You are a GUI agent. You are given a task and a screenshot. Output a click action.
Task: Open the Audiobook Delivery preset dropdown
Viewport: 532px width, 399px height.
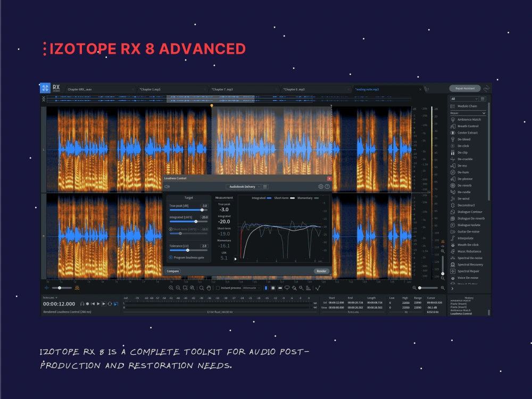[243, 187]
